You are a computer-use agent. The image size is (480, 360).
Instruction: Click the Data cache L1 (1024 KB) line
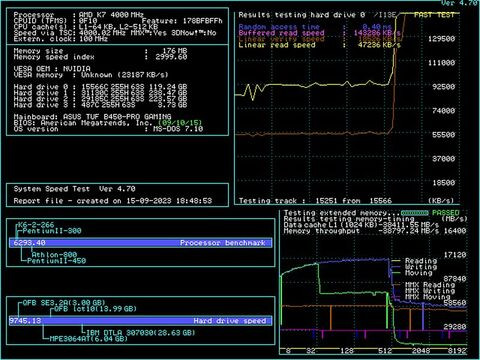[x=361, y=225]
